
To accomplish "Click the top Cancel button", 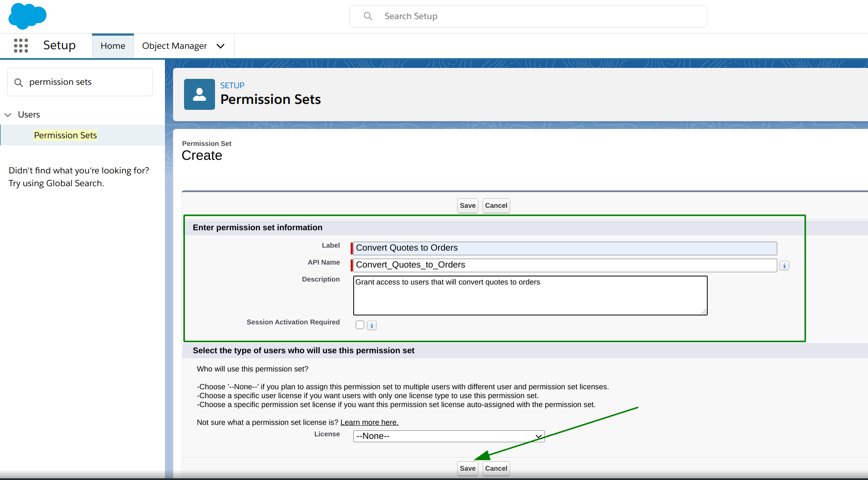I will pyautogui.click(x=496, y=206).
